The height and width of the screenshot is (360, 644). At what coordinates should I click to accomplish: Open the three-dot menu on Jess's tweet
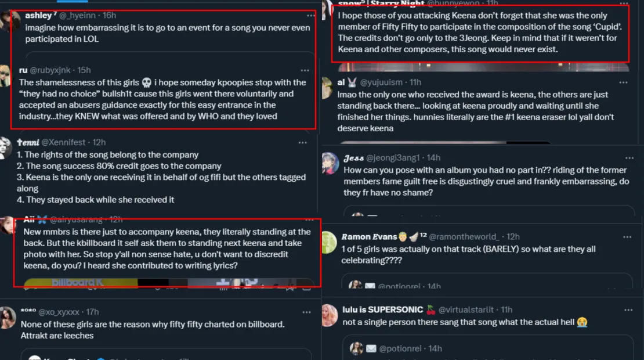pyautogui.click(x=627, y=158)
